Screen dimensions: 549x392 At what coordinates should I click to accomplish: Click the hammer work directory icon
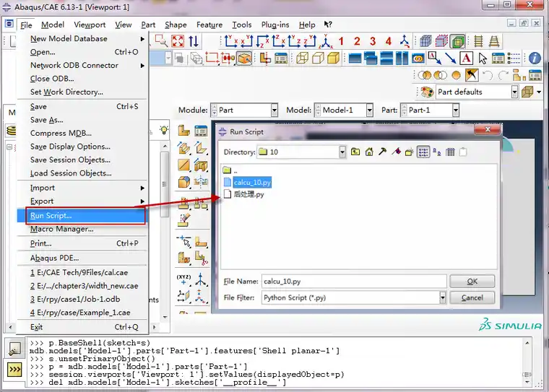(x=382, y=152)
